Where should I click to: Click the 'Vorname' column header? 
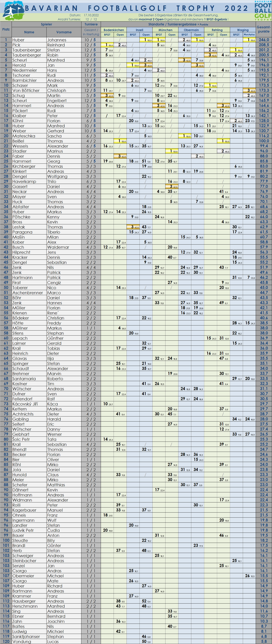click(64, 32)
